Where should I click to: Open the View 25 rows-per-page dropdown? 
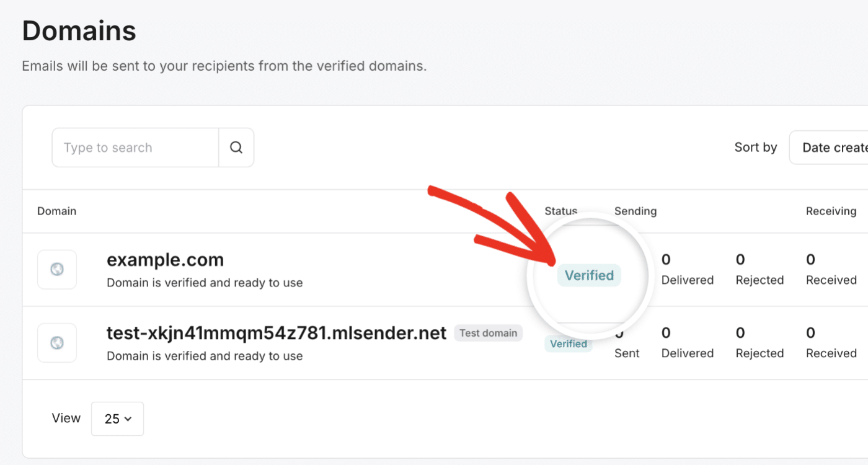point(117,418)
